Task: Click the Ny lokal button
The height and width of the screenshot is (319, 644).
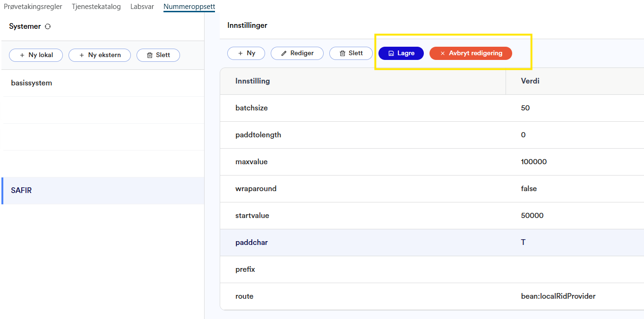Action: pyautogui.click(x=36, y=55)
